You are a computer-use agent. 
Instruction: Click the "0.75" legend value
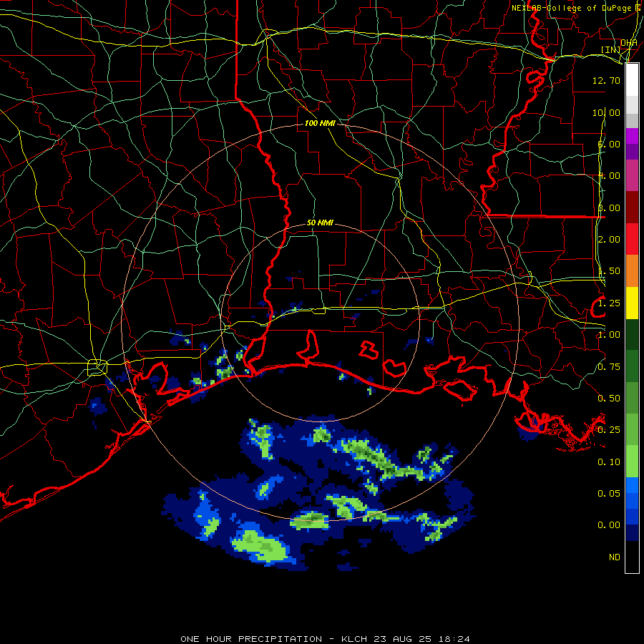point(609,367)
